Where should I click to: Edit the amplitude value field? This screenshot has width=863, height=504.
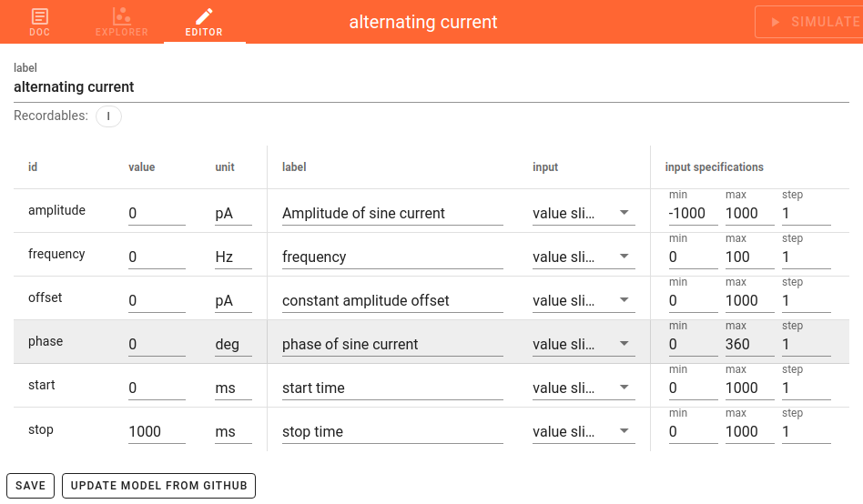coord(157,213)
